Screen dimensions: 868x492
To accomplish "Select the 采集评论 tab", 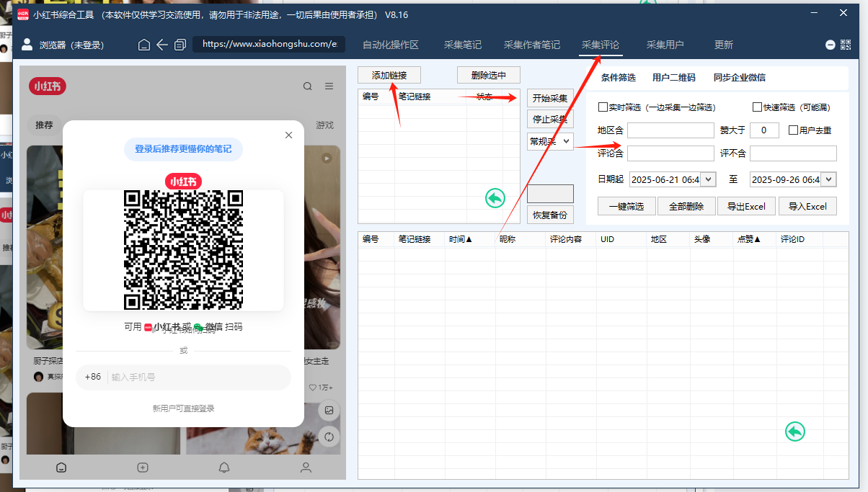I will [x=600, y=45].
